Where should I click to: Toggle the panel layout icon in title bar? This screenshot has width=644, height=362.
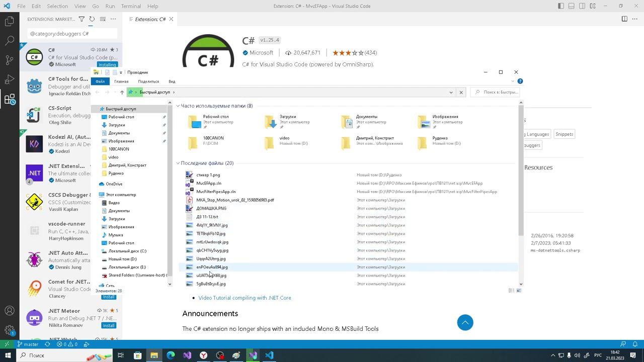pyautogui.click(x=572, y=6)
